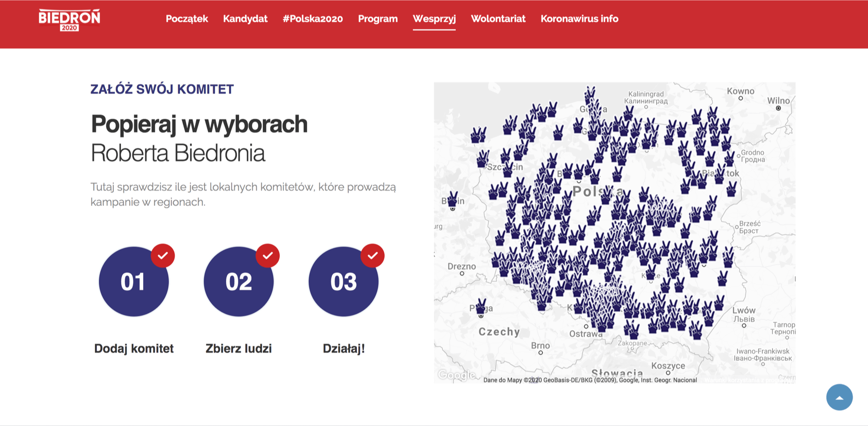Click the red checkmark badge on step 02
Screen dimensions: 868x426
268,255
